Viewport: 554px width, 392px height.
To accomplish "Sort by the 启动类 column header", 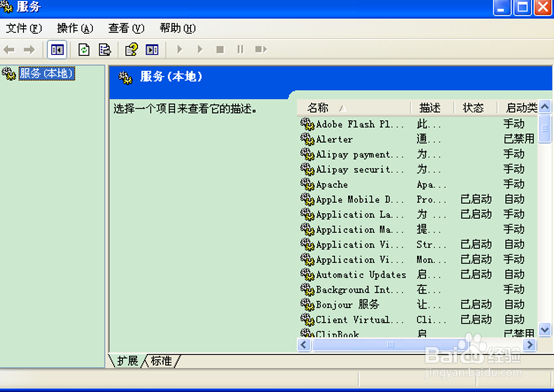I will point(518,108).
